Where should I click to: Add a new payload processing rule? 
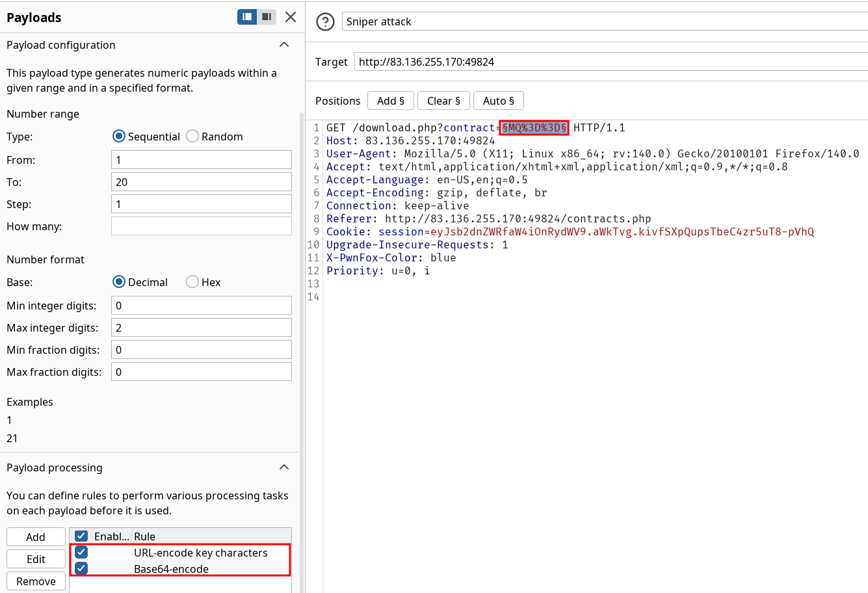pos(36,537)
